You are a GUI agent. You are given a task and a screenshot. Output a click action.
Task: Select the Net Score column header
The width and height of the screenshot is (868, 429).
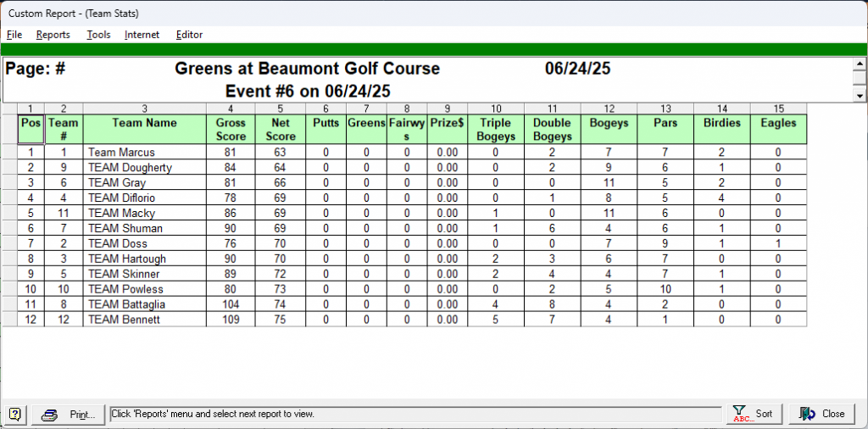click(281, 129)
